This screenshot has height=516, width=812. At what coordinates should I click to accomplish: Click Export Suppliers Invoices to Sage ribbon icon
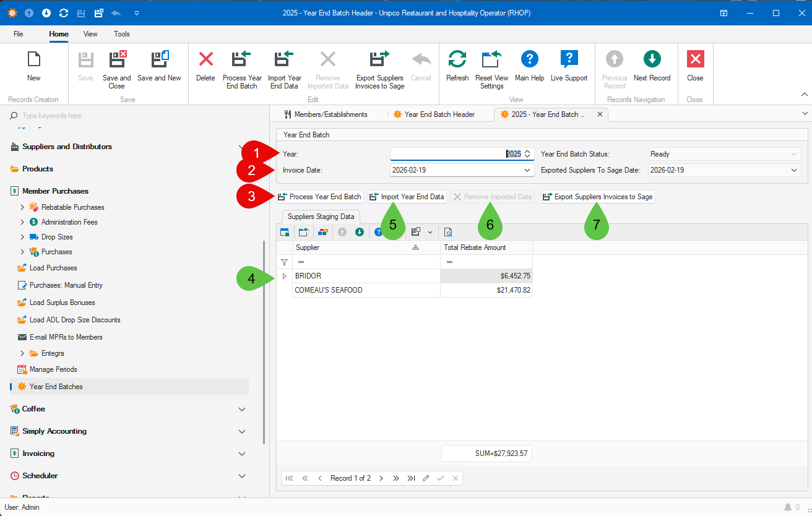pyautogui.click(x=379, y=60)
